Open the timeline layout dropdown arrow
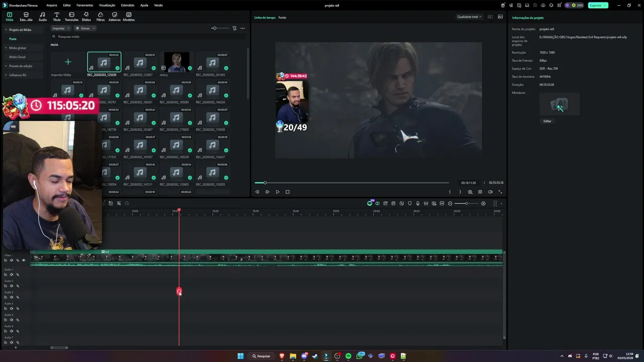Viewport: 644px width, 362px height. pos(501,203)
